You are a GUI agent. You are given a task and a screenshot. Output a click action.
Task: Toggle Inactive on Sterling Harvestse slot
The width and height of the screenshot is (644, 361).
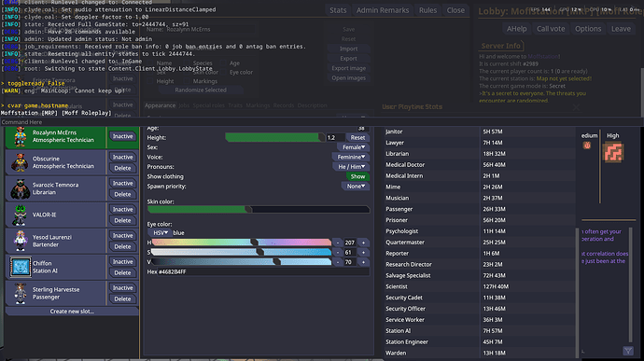click(123, 288)
